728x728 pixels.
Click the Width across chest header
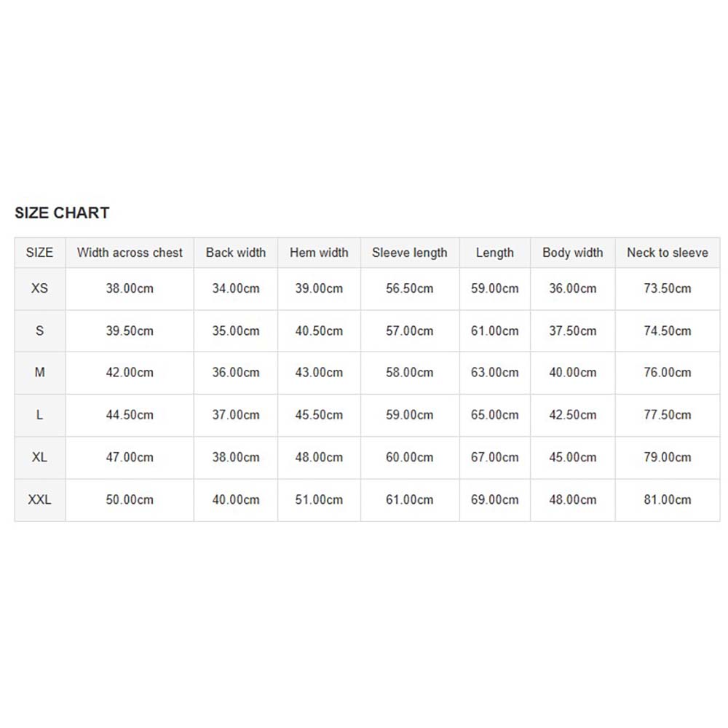[130, 253]
